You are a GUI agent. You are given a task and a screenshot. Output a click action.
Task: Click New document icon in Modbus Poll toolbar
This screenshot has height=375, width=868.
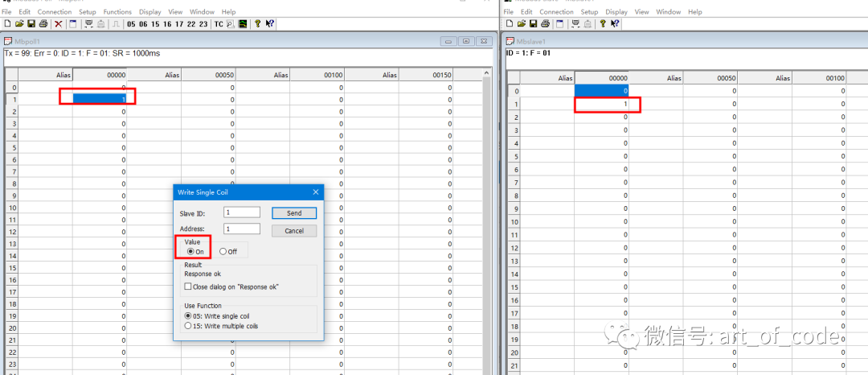pyautogui.click(x=7, y=24)
